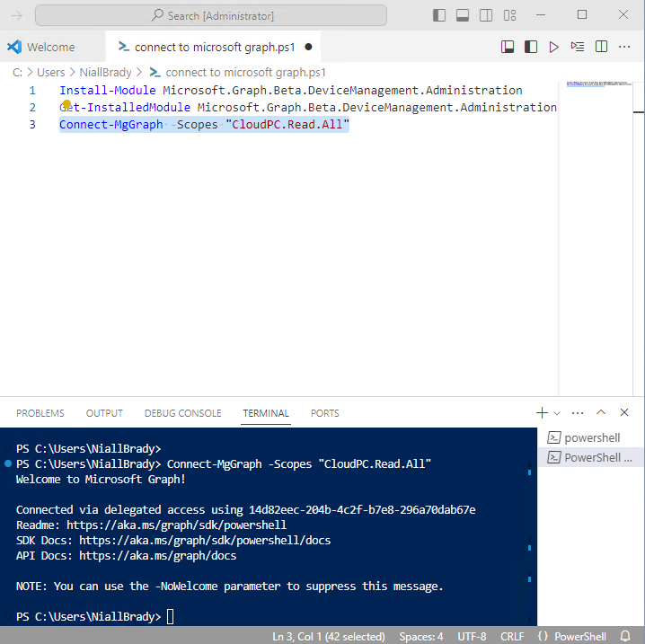Split the editor right
This screenshot has height=644, width=645.
coord(601,47)
